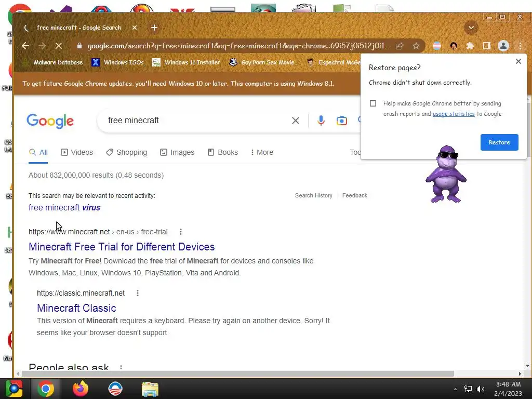Open Search History link
532x399 pixels.
click(313, 195)
